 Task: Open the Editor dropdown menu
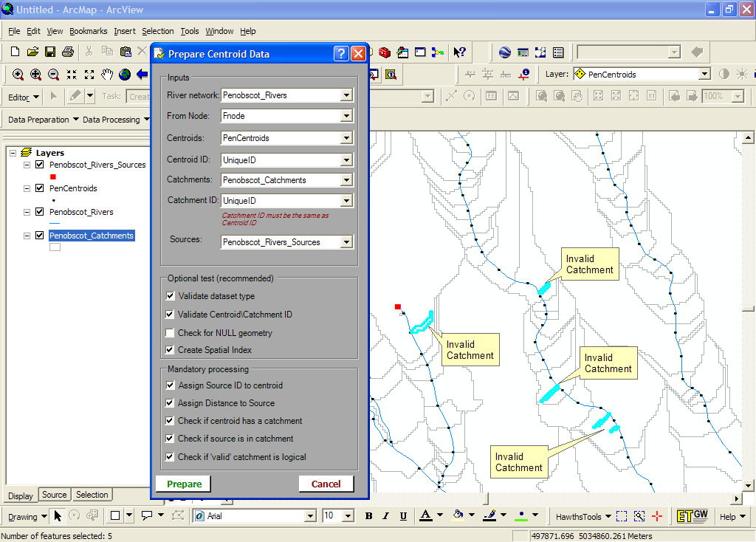tap(24, 97)
